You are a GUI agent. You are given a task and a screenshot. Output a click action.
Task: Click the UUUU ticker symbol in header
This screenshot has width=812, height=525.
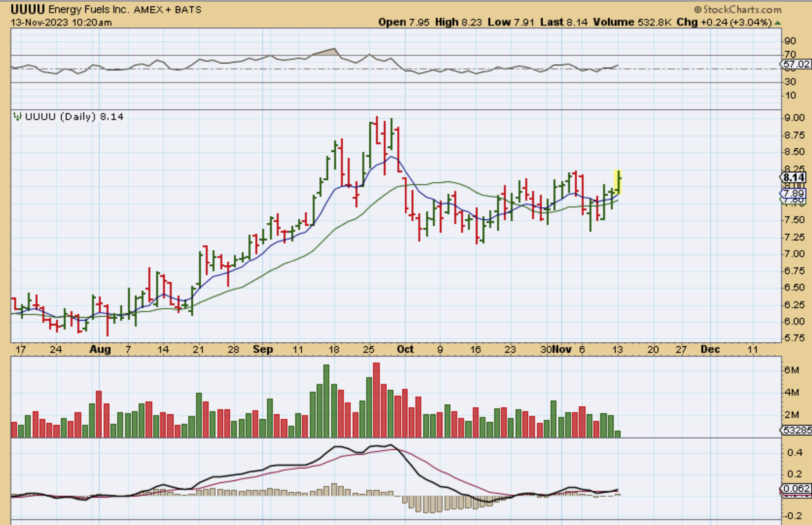[28, 9]
